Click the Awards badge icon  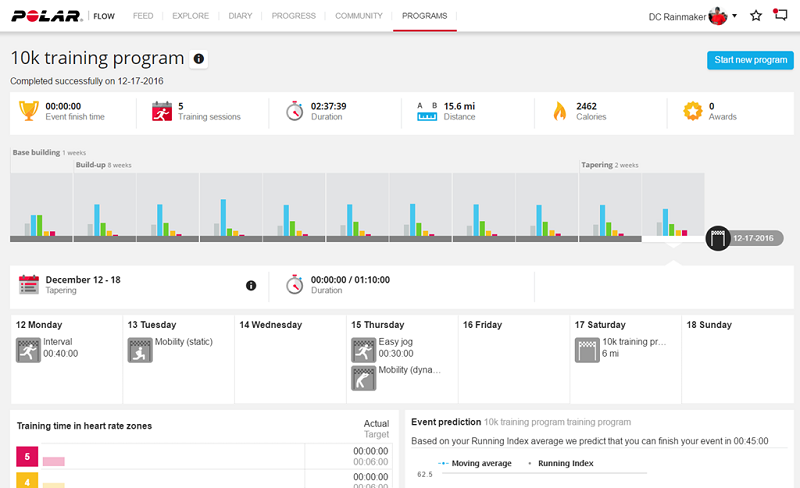(692, 111)
